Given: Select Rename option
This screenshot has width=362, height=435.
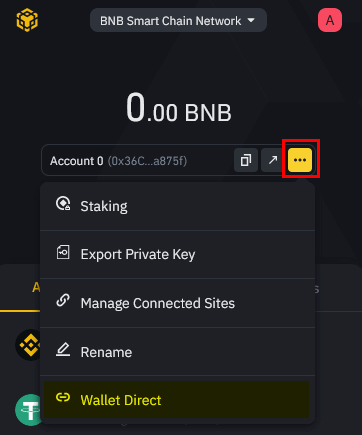Looking at the screenshot, I should [x=178, y=352].
